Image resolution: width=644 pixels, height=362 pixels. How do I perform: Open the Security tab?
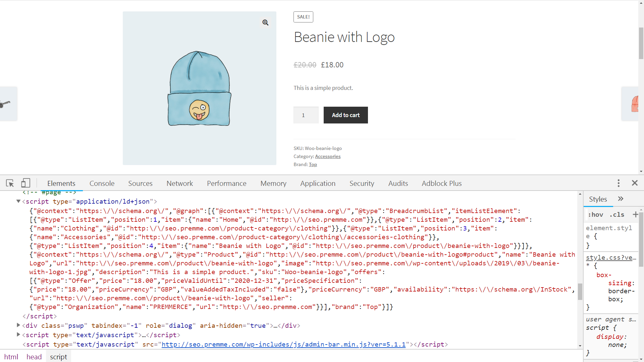tap(362, 184)
